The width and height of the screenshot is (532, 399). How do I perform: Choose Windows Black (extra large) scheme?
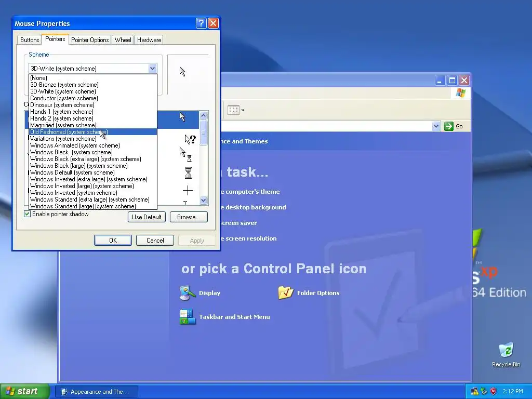click(92, 159)
